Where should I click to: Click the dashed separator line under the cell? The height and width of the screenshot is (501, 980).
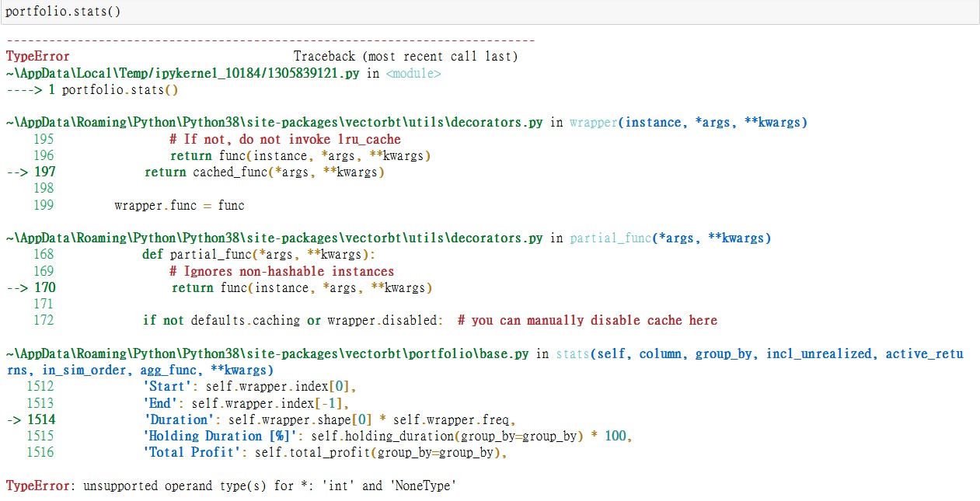point(270,40)
